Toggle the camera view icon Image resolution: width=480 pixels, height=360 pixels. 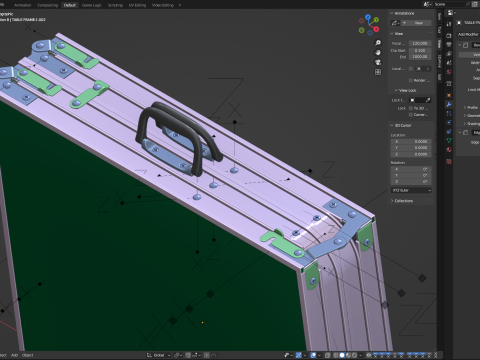378,62
